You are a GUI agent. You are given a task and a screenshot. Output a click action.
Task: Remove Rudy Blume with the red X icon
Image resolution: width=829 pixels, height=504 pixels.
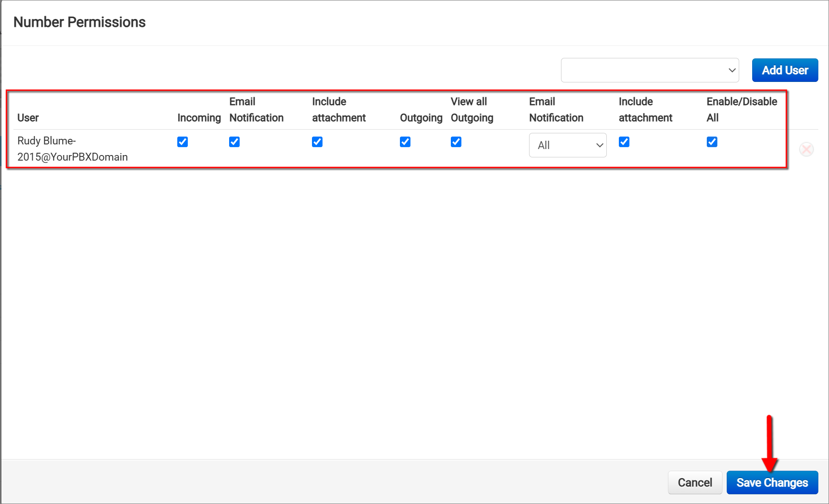[806, 149]
